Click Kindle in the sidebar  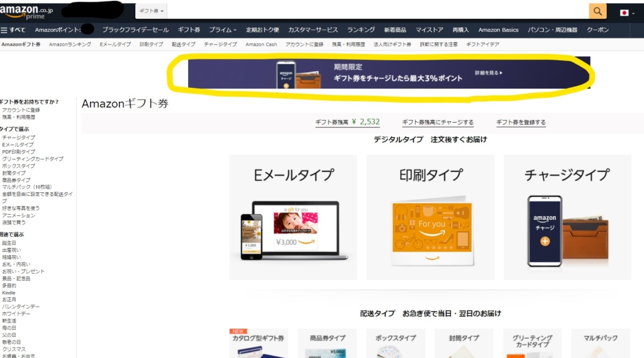[x=9, y=293]
